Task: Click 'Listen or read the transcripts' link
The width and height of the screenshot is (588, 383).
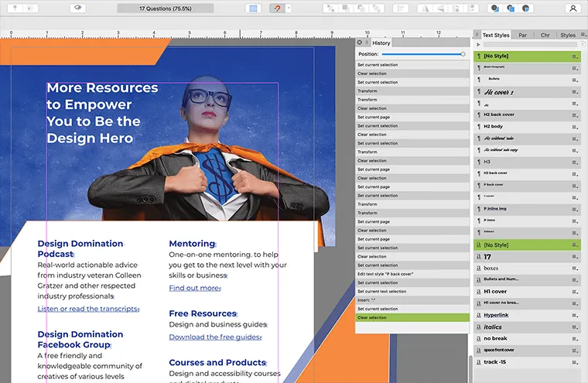Action: point(87,309)
